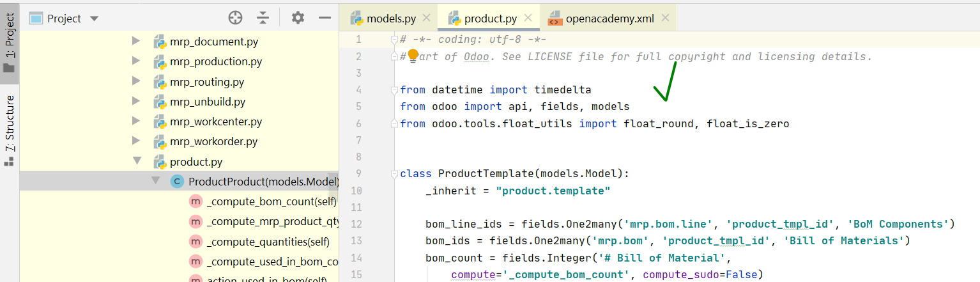Open the Project view dropdown
Screen dimensions: 980x282
pyautogui.click(x=94, y=19)
